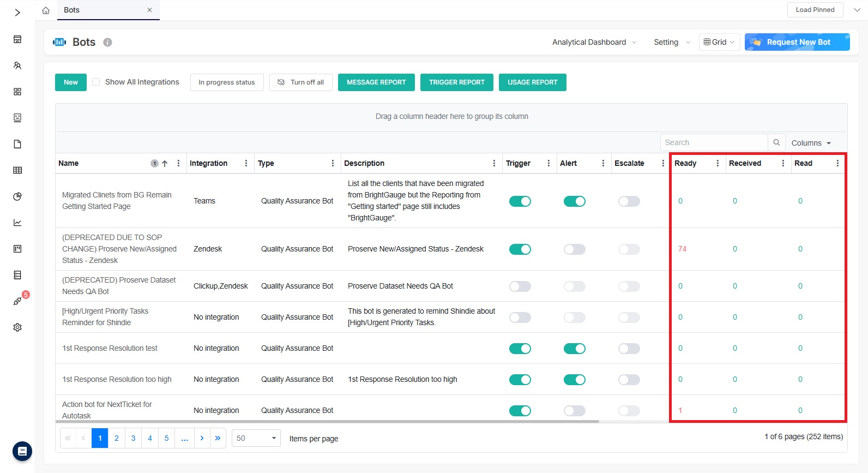The image size is (868, 473).
Task: Go to page 5 of the bot list
Action: [167, 438]
